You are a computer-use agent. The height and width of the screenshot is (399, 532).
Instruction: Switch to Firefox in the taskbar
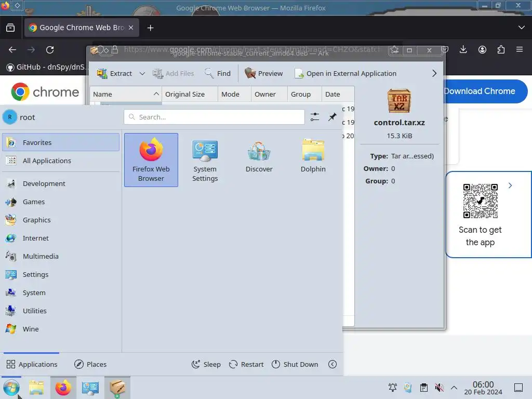click(x=63, y=388)
